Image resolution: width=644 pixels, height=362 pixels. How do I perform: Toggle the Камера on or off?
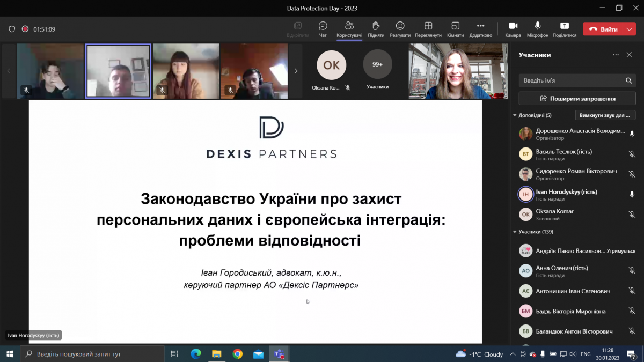513,29
